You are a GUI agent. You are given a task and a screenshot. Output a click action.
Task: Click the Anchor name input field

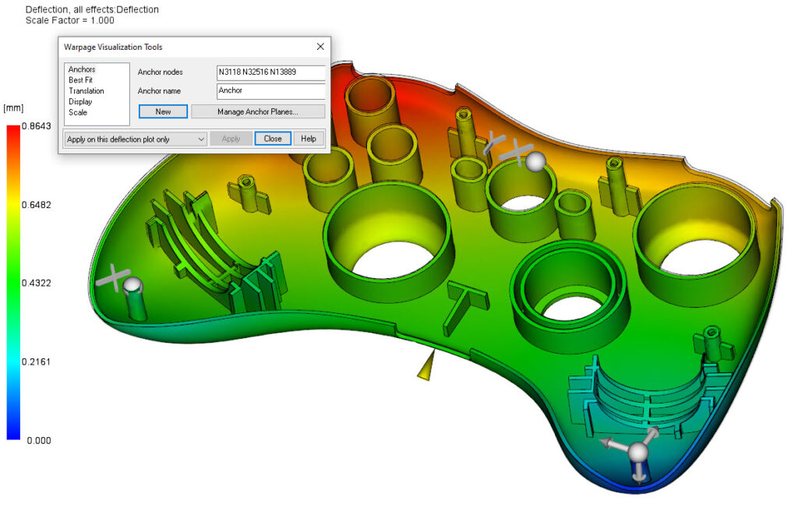(270, 90)
